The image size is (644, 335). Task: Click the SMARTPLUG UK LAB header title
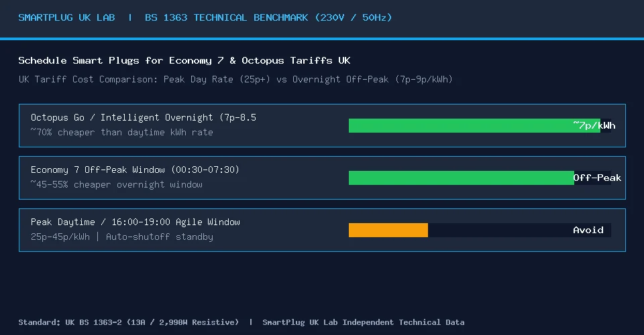pyautogui.click(x=66, y=17)
